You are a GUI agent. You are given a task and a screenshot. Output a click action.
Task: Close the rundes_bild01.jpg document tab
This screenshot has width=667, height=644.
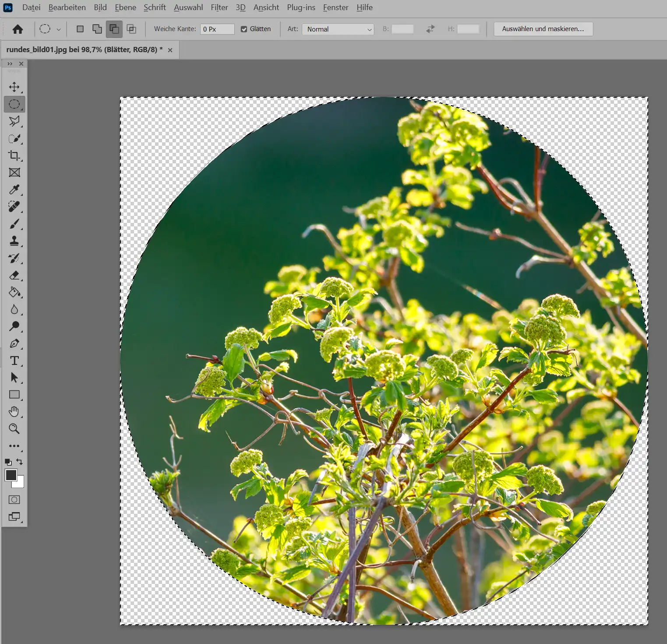[170, 50]
